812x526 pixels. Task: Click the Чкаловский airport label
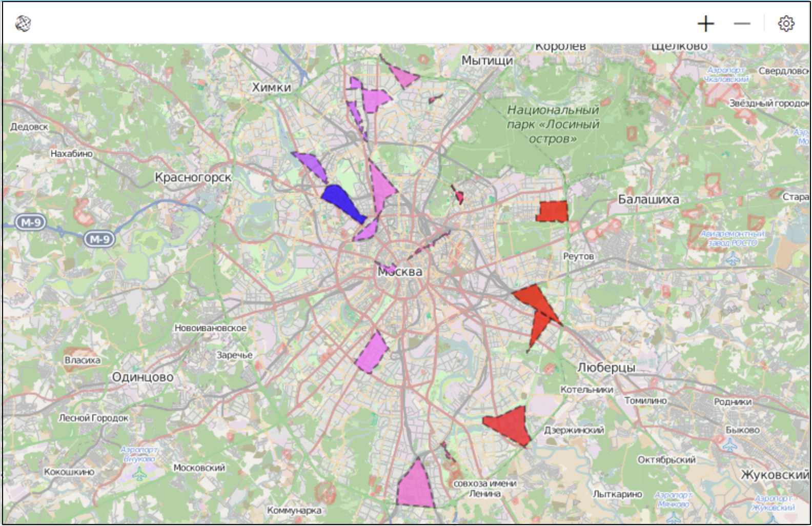click(x=725, y=75)
